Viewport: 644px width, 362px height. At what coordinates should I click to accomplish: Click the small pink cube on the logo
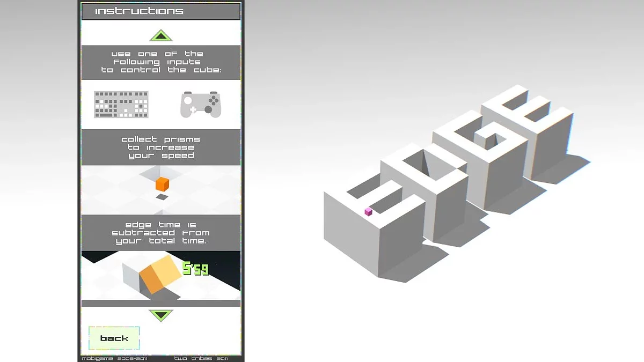(x=368, y=212)
